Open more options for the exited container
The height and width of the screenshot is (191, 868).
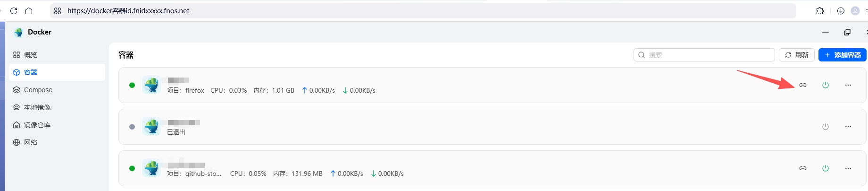tap(848, 127)
